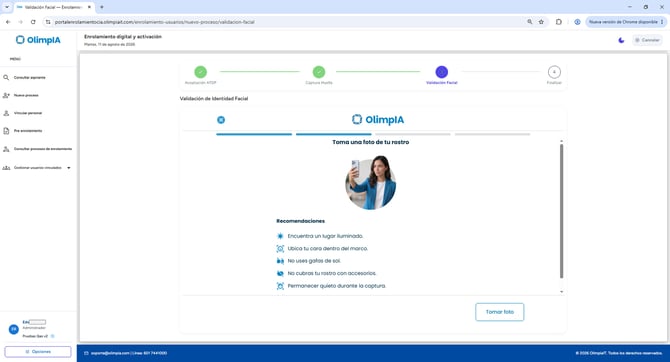The height and width of the screenshot is (362, 670).
Task: Click the first blue progress bar segment
Action: [x=254, y=134]
